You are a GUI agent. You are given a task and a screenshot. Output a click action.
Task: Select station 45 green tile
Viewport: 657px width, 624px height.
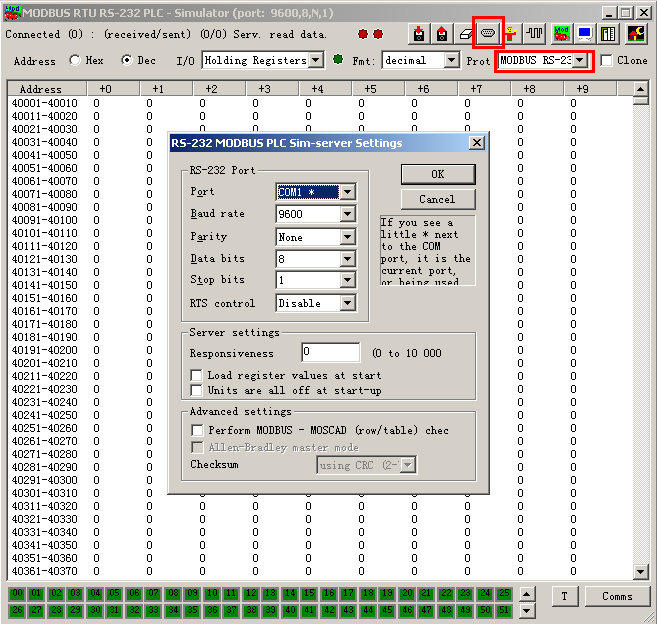pyautogui.click(x=387, y=611)
